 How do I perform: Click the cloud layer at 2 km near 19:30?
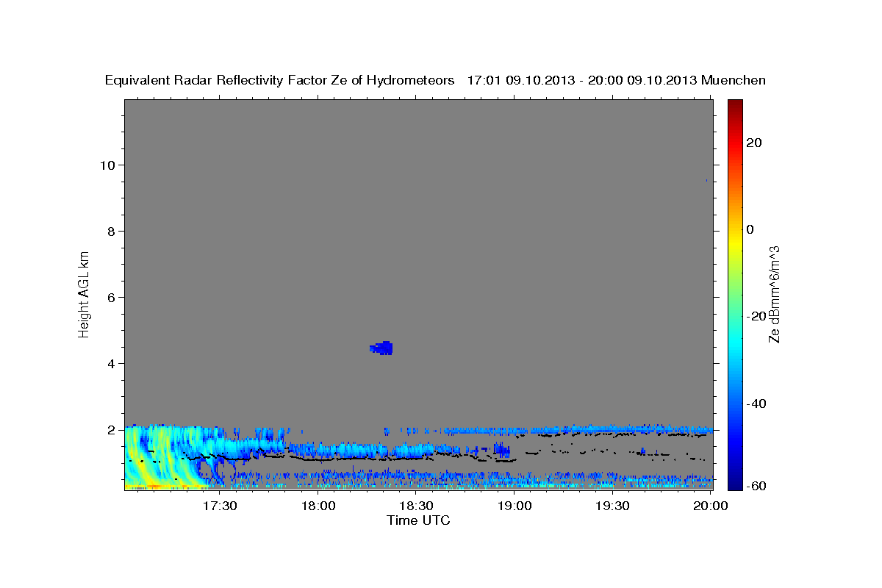tap(614, 429)
